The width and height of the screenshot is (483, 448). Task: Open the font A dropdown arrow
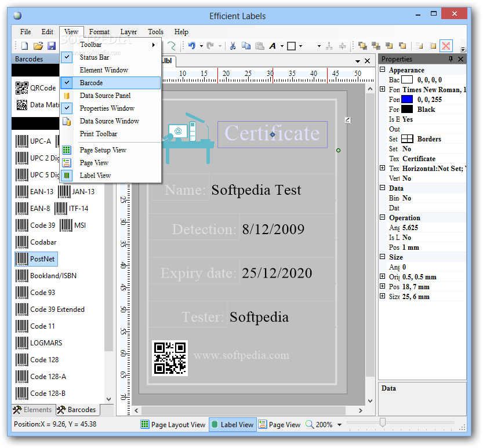pyautogui.click(x=282, y=46)
